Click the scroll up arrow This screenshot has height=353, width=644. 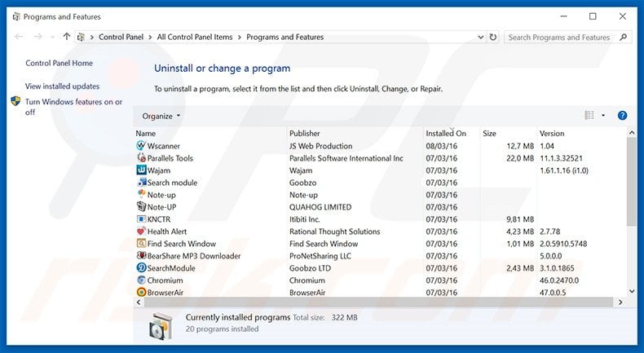click(x=632, y=133)
